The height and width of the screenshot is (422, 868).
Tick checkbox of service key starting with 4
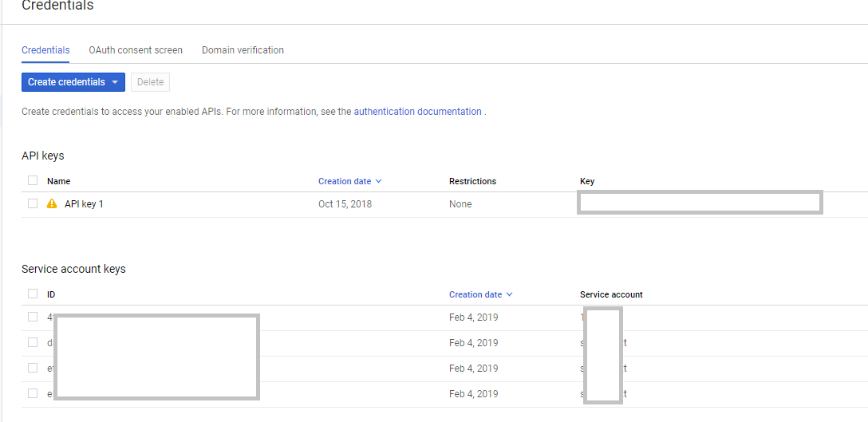coord(33,317)
